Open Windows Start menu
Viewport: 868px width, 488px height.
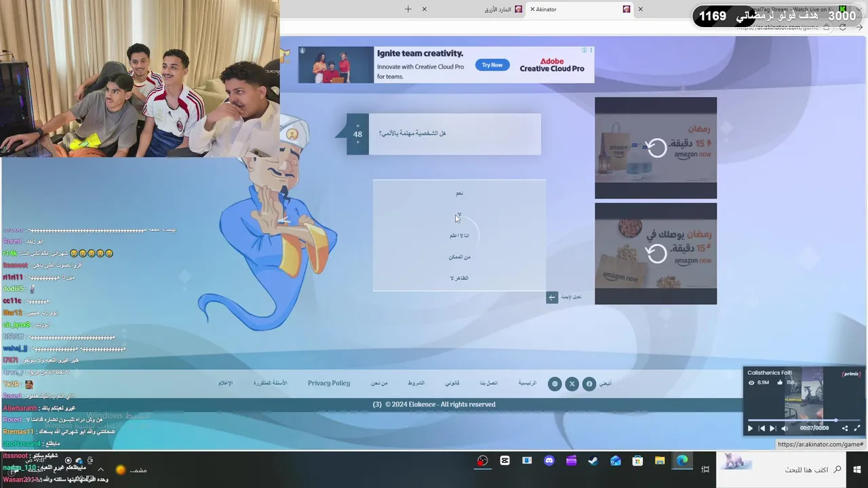coord(857,470)
